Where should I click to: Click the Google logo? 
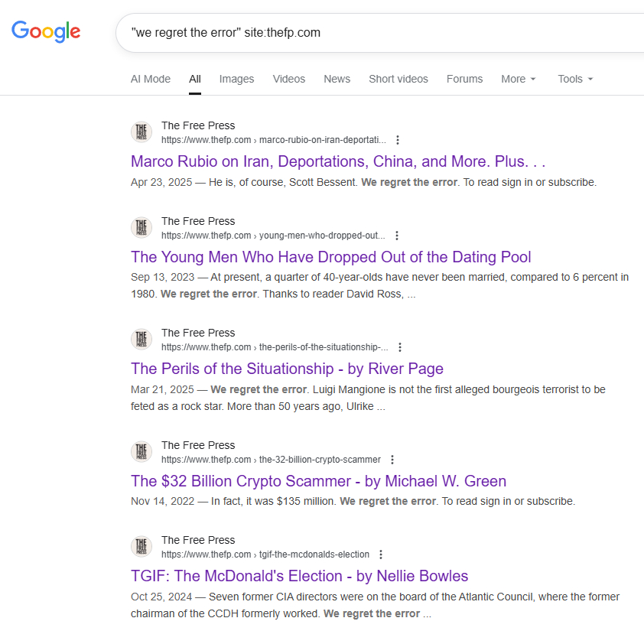pyautogui.click(x=46, y=31)
